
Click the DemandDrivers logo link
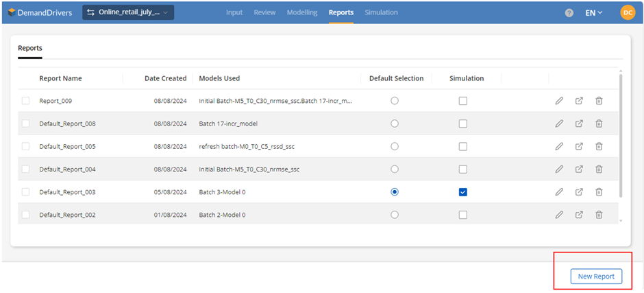point(40,12)
